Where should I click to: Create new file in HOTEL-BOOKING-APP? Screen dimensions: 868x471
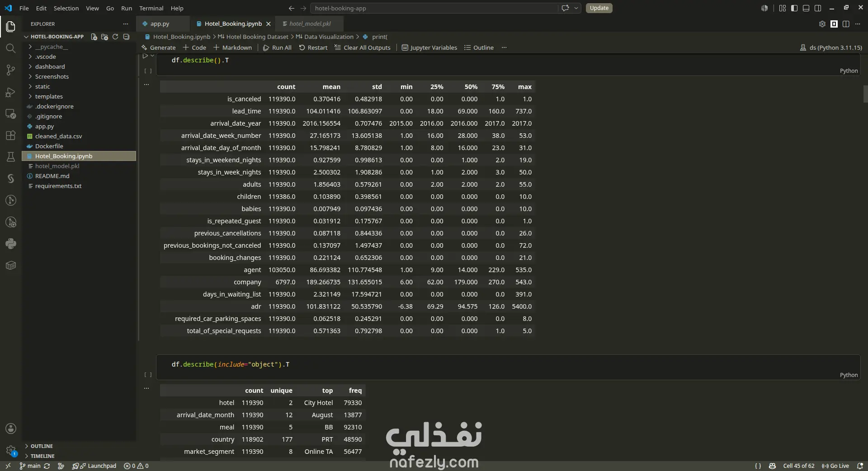[94, 37]
